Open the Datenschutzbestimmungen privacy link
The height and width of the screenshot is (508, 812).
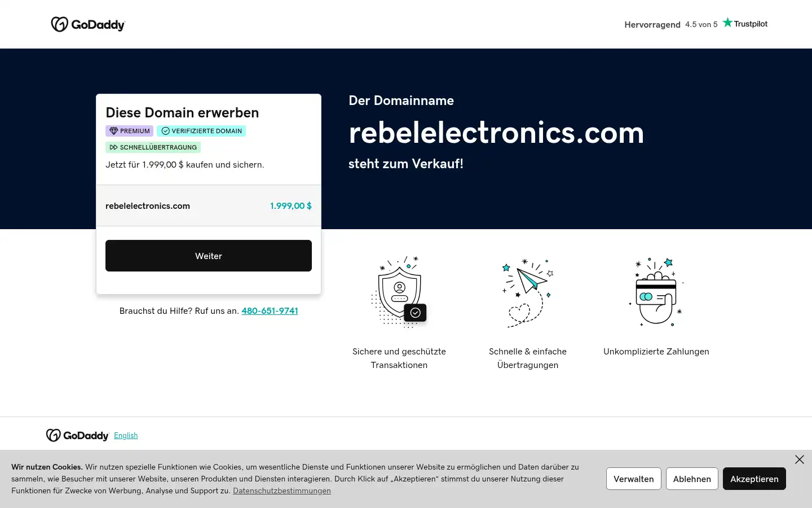[x=282, y=491]
